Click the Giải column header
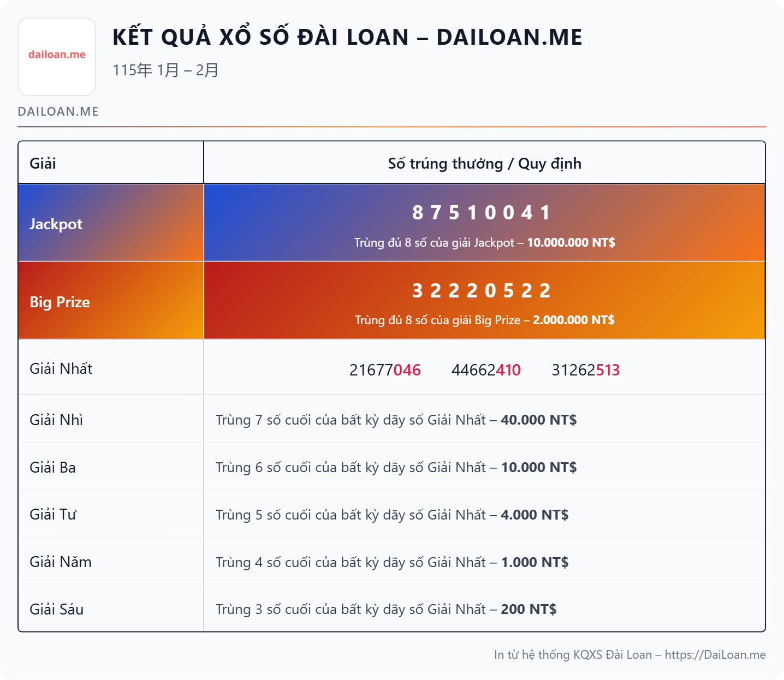 pos(43,163)
